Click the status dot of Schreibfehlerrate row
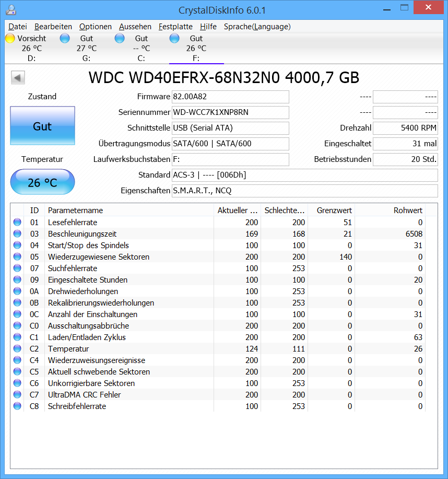 [x=17, y=406]
